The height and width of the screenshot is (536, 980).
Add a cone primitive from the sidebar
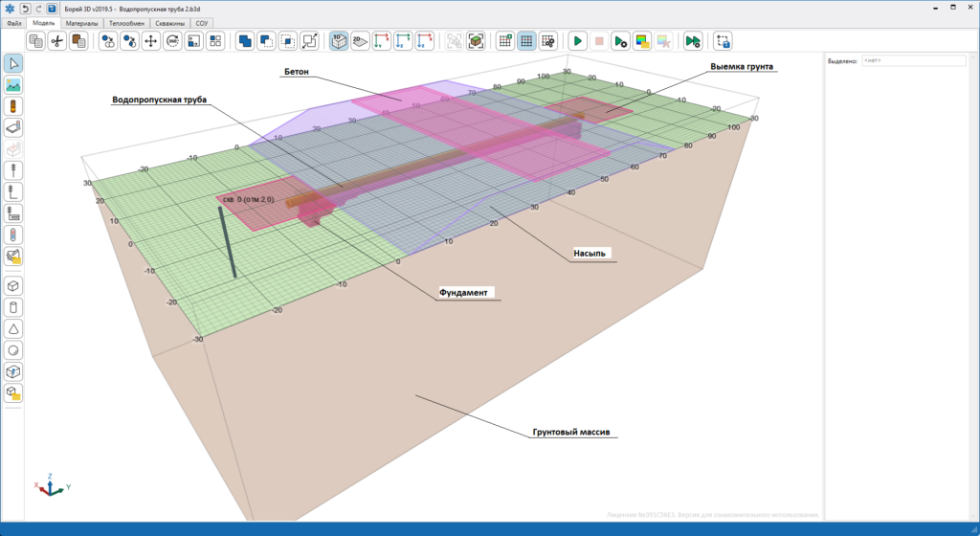pos(13,328)
